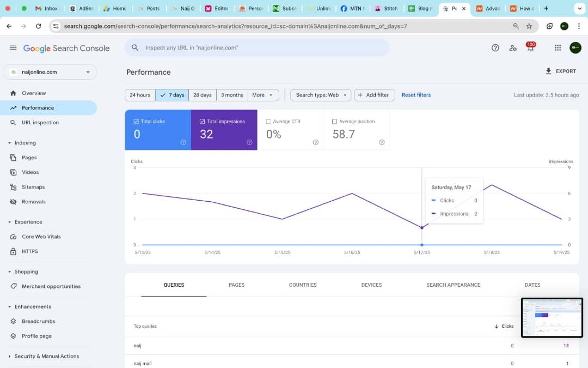Open the notifications bell icon

coord(530,48)
